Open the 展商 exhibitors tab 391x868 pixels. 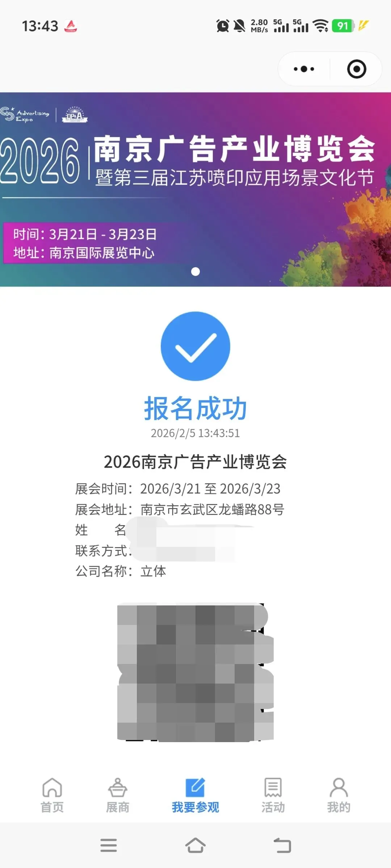(118, 796)
